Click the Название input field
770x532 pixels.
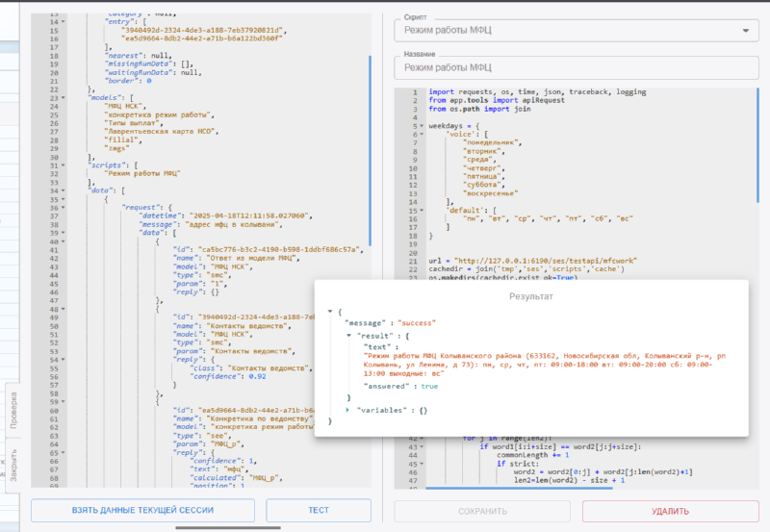576,68
